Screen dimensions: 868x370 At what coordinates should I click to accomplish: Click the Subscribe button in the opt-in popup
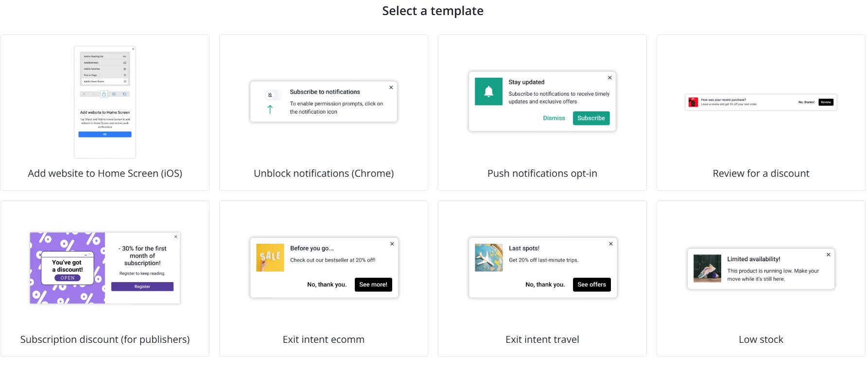click(591, 118)
